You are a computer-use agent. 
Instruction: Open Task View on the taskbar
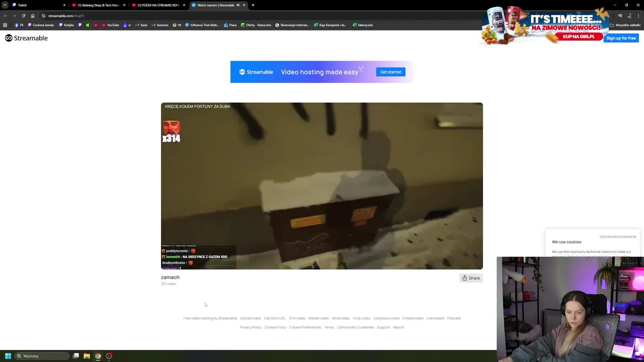point(76,356)
